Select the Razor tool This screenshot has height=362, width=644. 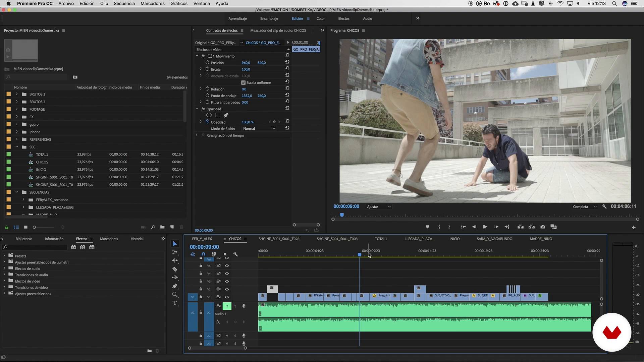(x=175, y=269)
